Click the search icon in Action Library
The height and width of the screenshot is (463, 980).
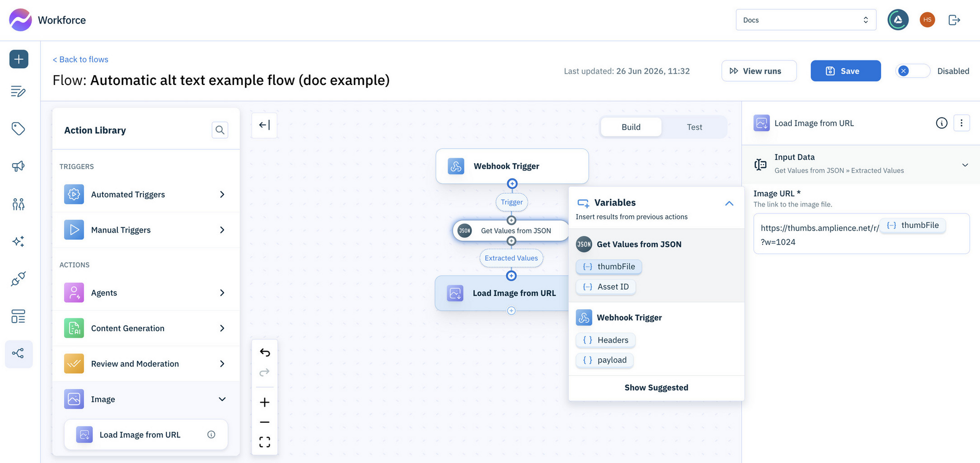(220, 130)
